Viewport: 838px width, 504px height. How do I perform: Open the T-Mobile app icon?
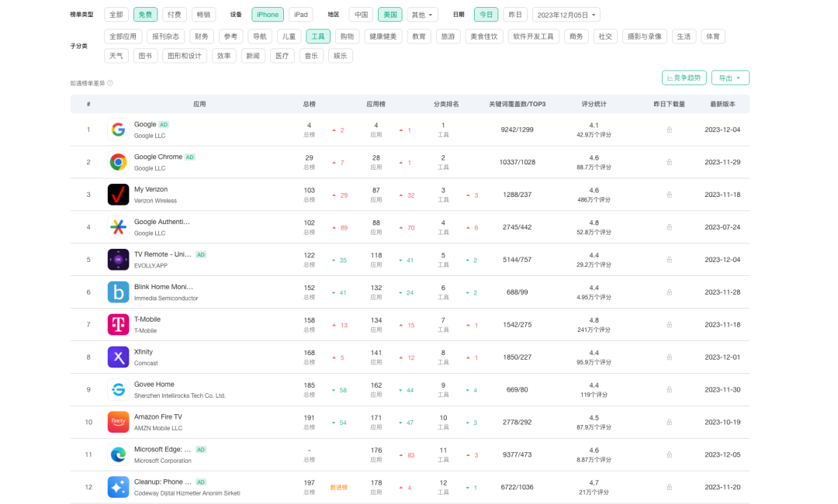[x=118, y=325]
